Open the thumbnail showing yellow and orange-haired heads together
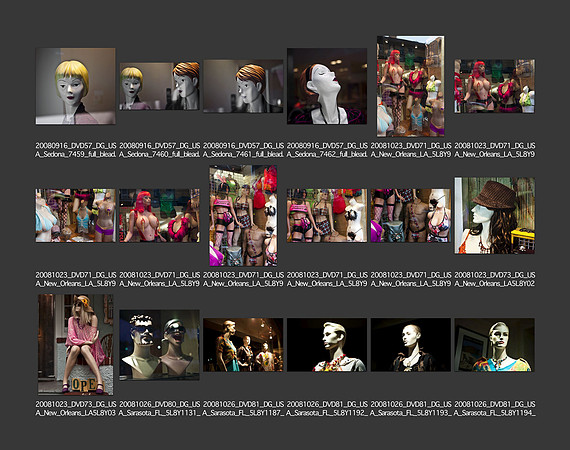Screen dimensions: 570x450 [x=159, y=86]
